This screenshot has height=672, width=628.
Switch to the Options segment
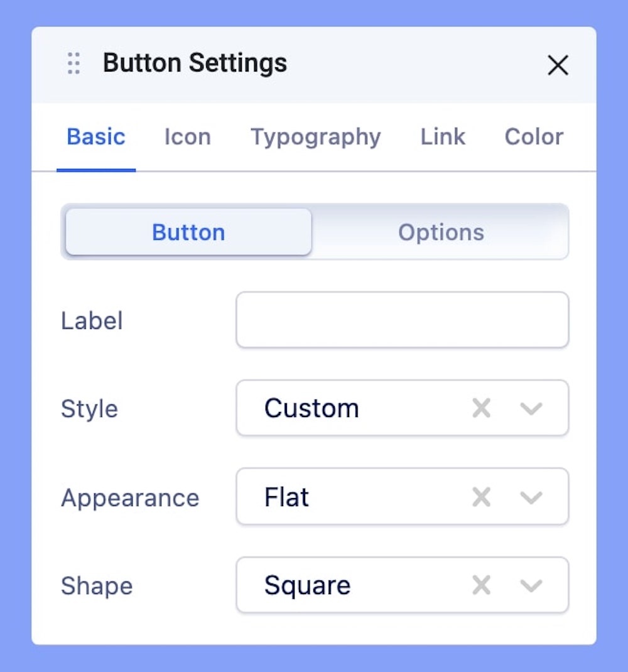(x=441, y=232)
